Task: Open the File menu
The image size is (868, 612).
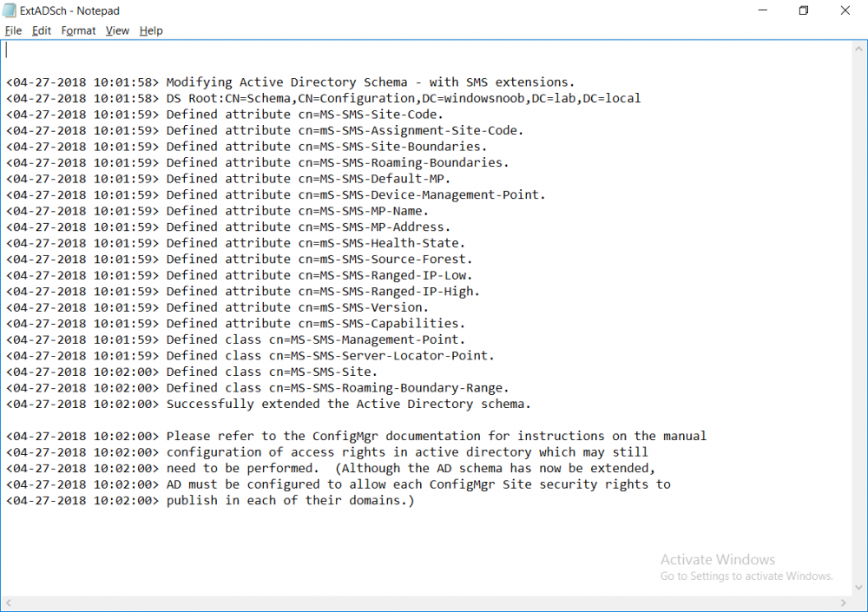Action: [x=13, y=31]
